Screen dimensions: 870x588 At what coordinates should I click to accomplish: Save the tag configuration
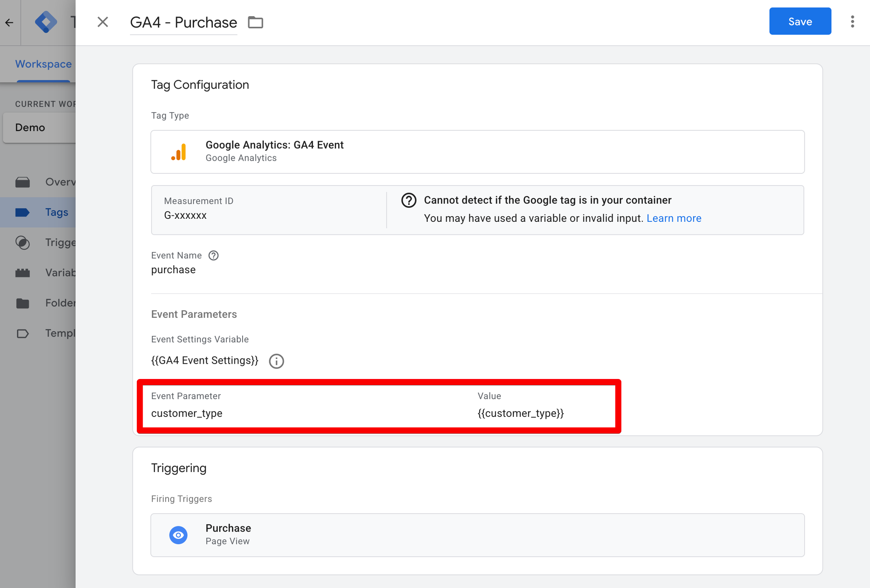[799, 22]
